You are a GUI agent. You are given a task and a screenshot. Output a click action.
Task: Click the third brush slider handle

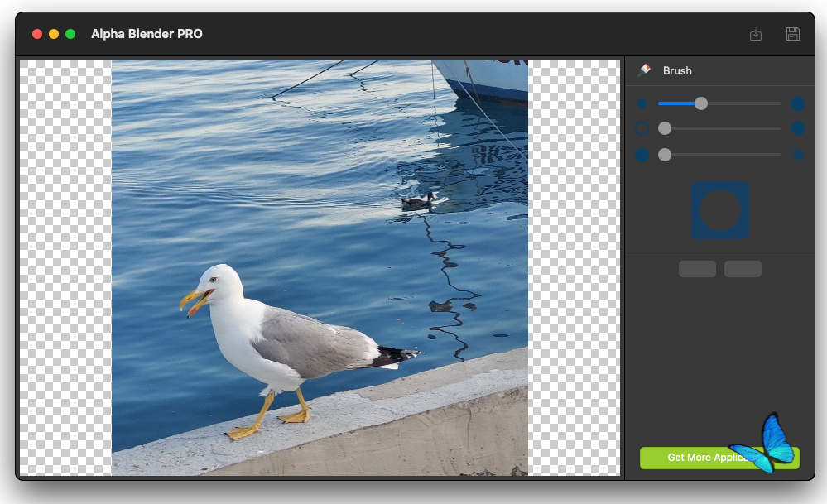pyautogui.click(x=664, y=155)
